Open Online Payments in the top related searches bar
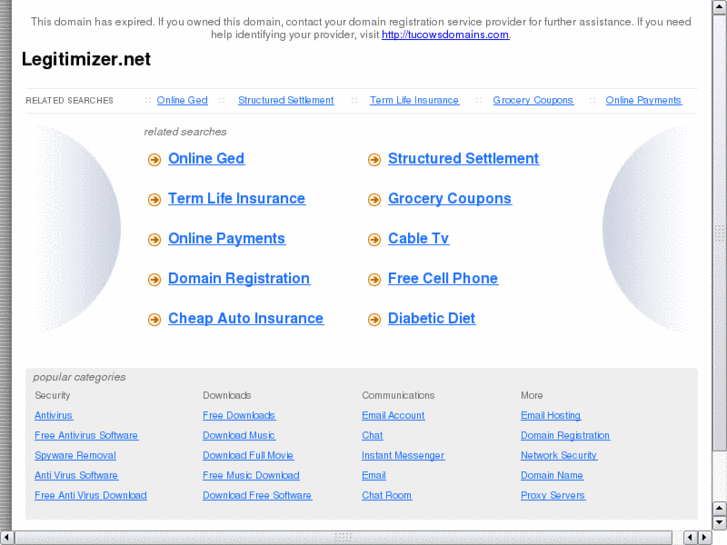This screenshot has height=545, width=727. tap(643, 100)
